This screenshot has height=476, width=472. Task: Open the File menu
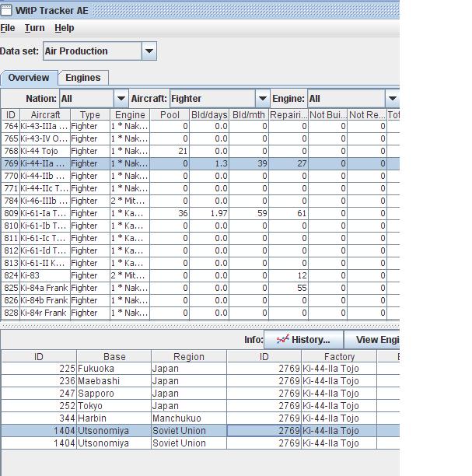click(8, 28)
